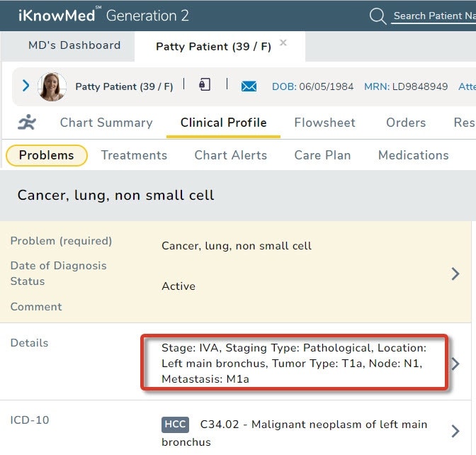Close the Patty Patient tab
This screenshot has height=455, width=476.
283,43
